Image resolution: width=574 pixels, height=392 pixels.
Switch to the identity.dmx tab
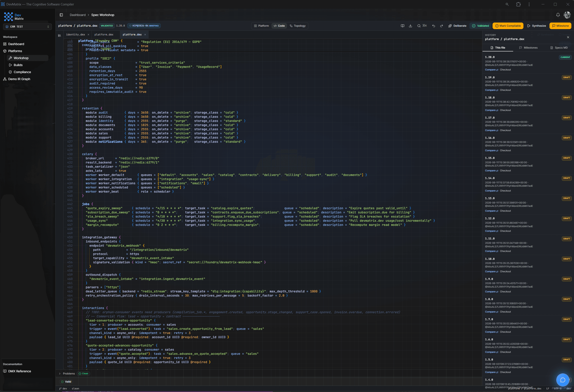pos(75,35)
